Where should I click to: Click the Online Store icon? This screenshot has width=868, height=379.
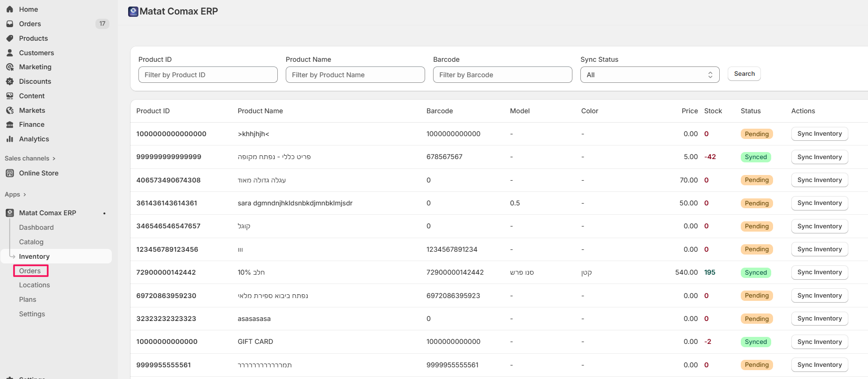10,173
